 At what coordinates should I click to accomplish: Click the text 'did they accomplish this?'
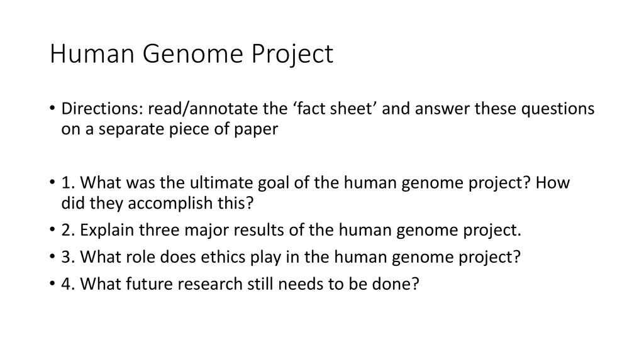coord(157,203)
